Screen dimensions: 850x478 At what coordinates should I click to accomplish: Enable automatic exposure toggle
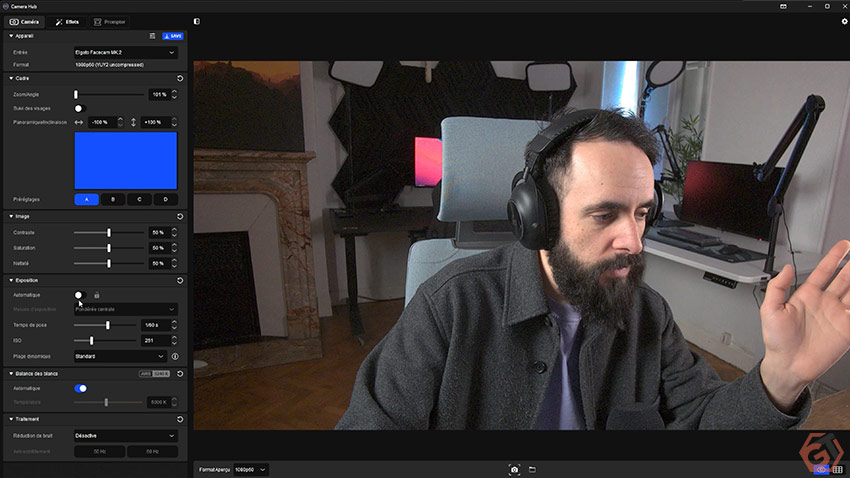[80, 295]
